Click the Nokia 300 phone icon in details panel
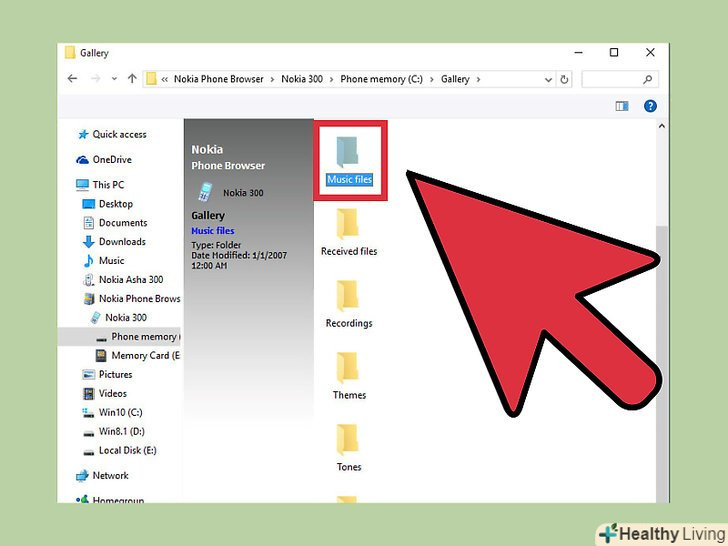The width and height of the screenshot is (728, 546). tap(205, 192)
